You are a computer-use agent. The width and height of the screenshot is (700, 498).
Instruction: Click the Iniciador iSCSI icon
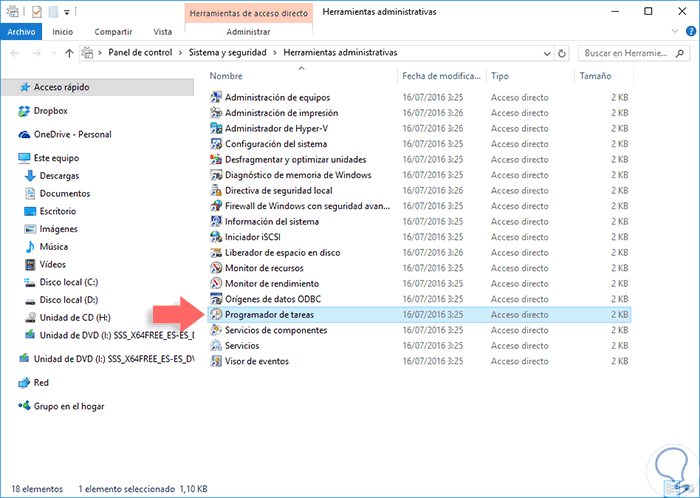click(x=216, y=237)
